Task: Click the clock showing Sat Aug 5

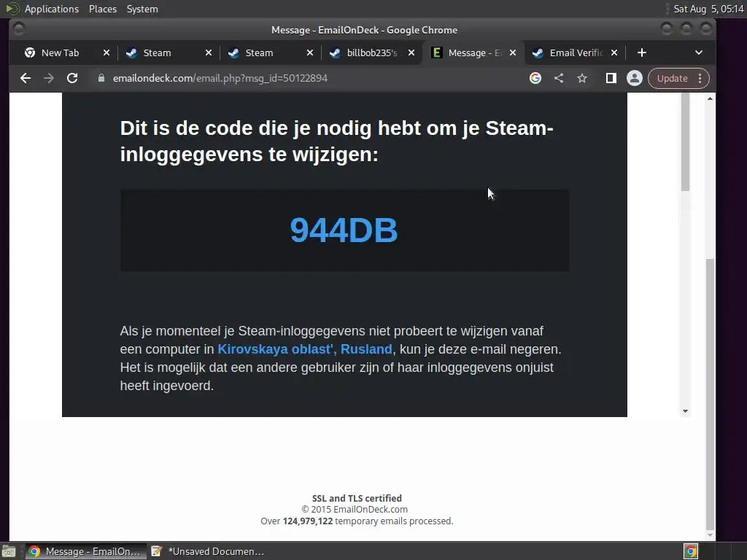Action: point(708,9)
